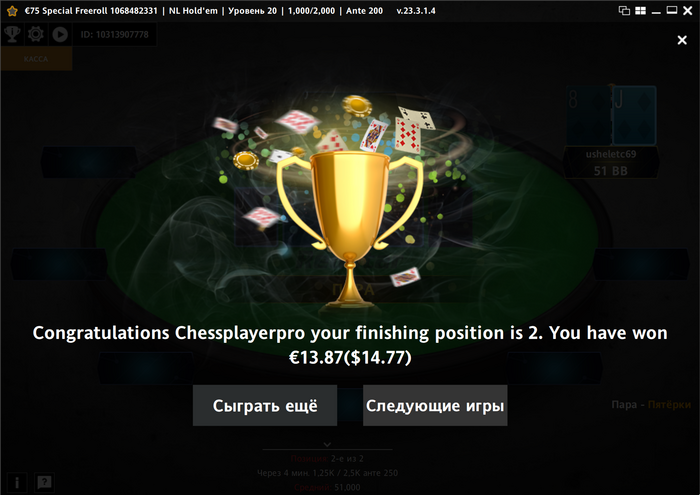The width and height of the screenshot is (700, 495).
Task: Open the chat question icon at bottom left
Action: 44,483
